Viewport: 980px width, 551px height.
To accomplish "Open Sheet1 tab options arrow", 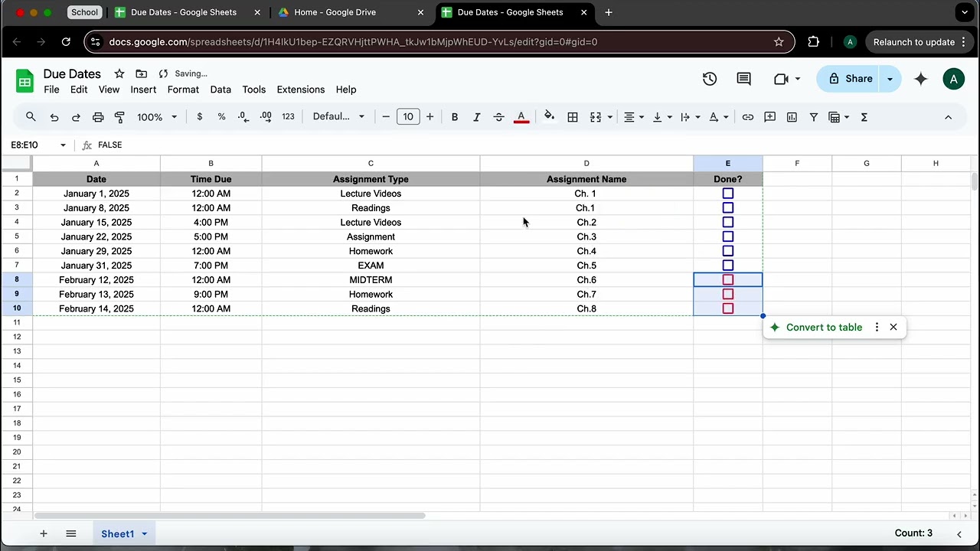I will pyautogui.click(x=144, y=534).
